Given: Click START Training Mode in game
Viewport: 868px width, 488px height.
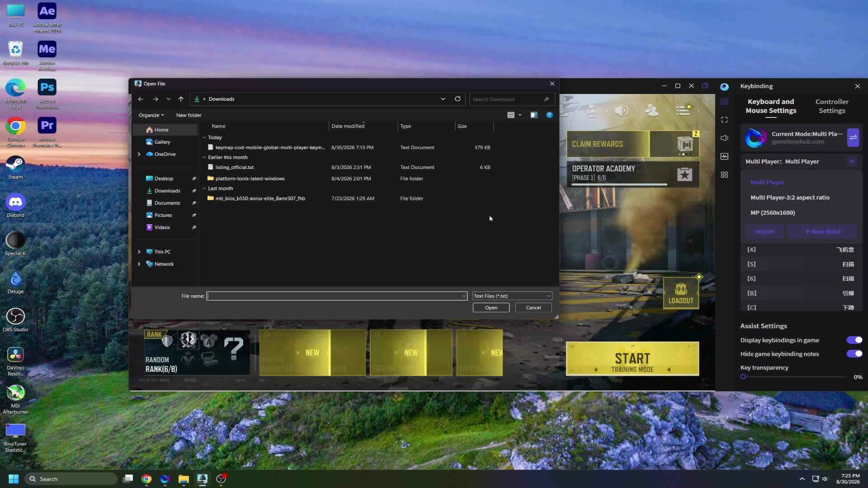Looking at the screenshot, I should point(632,359).
